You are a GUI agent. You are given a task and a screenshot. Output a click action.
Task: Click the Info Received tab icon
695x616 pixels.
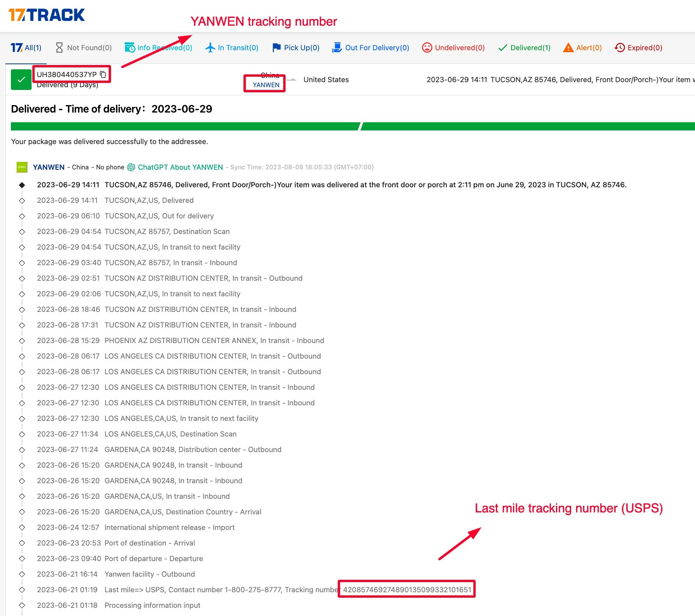click(x=130, y=48)
